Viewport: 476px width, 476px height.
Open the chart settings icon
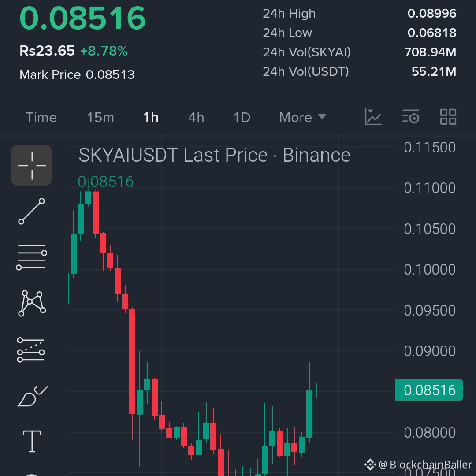pos(410,117)
